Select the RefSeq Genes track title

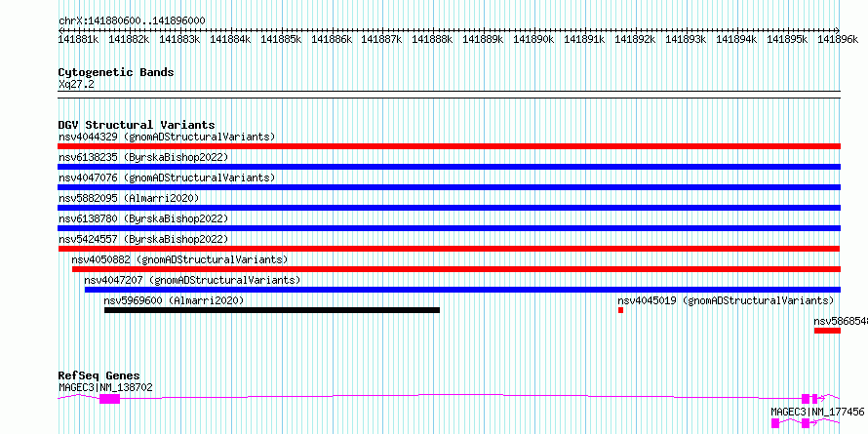coord(99,375)
